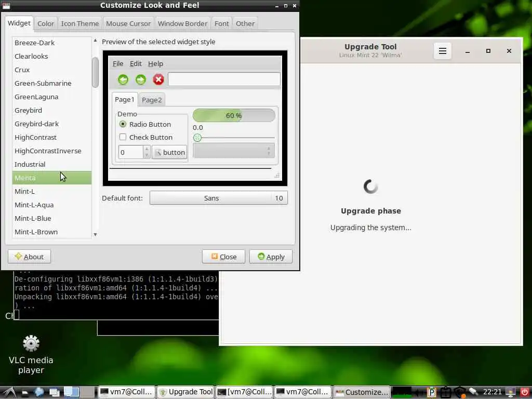
Task: Switch to the Customize... taskbar button
Action: click(x=362, y=392)
